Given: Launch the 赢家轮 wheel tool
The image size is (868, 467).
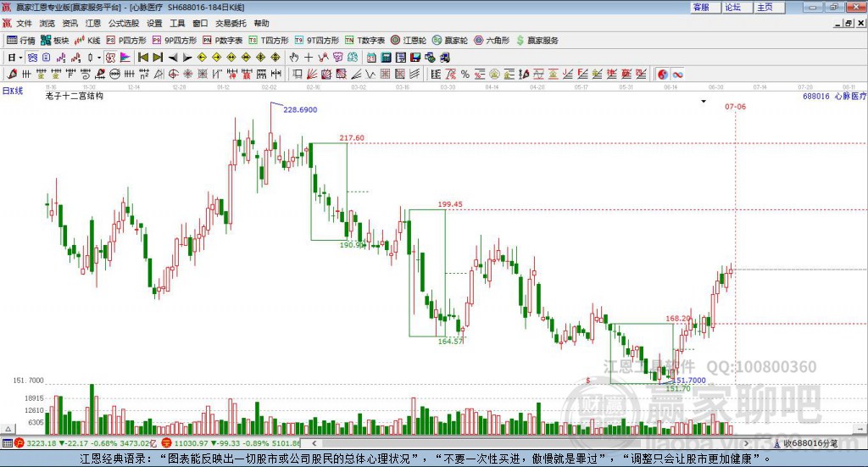Looking at the screenshot, I should pos(450,41).
